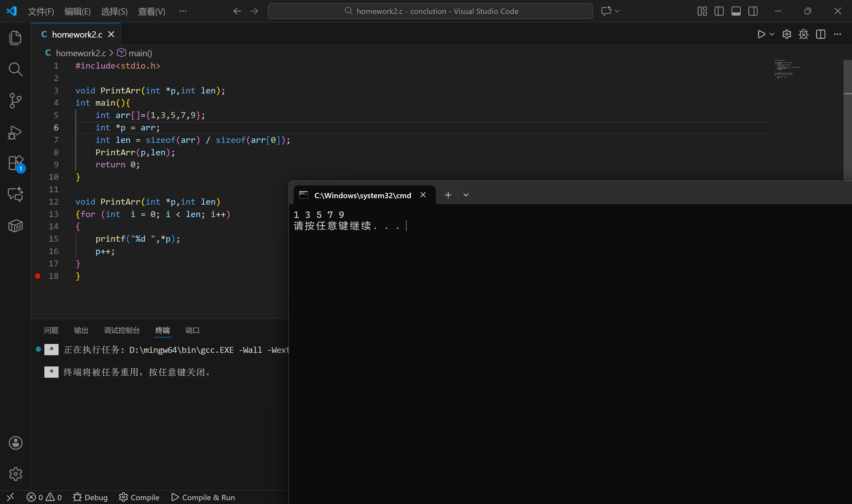Expand the run button dropdown arrow

(x=772, y=34)
